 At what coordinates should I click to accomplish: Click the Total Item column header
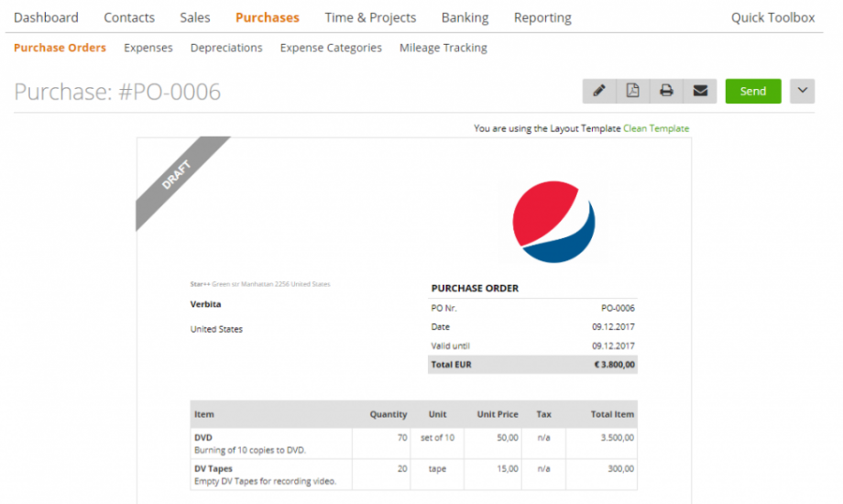[612, 414]
